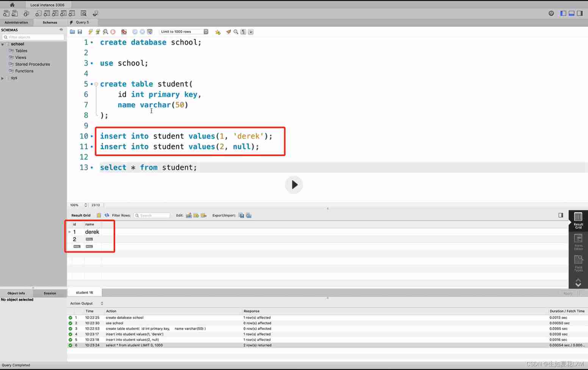The height and width of the screenshot is (370, 588).
Task: Select the Result Grid view button
Action: [x=578, y=220]
